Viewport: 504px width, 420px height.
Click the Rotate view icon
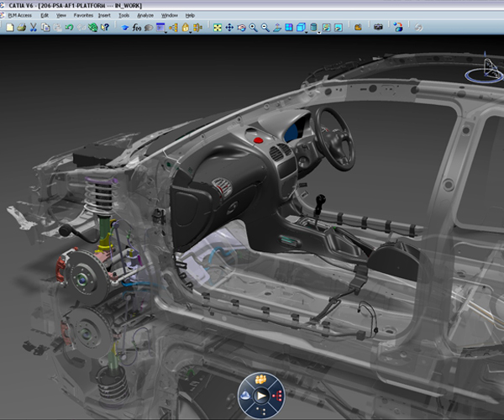(x=241, y=28)
